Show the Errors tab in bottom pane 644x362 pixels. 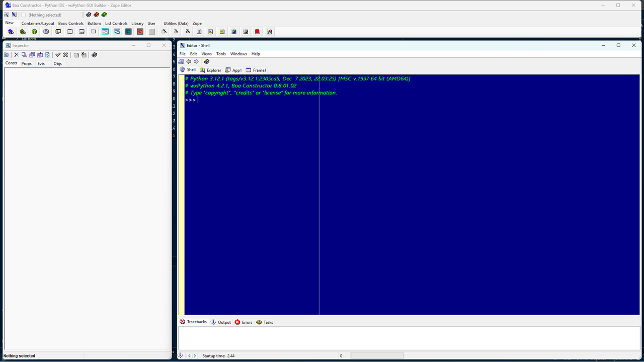pos(244,322)
